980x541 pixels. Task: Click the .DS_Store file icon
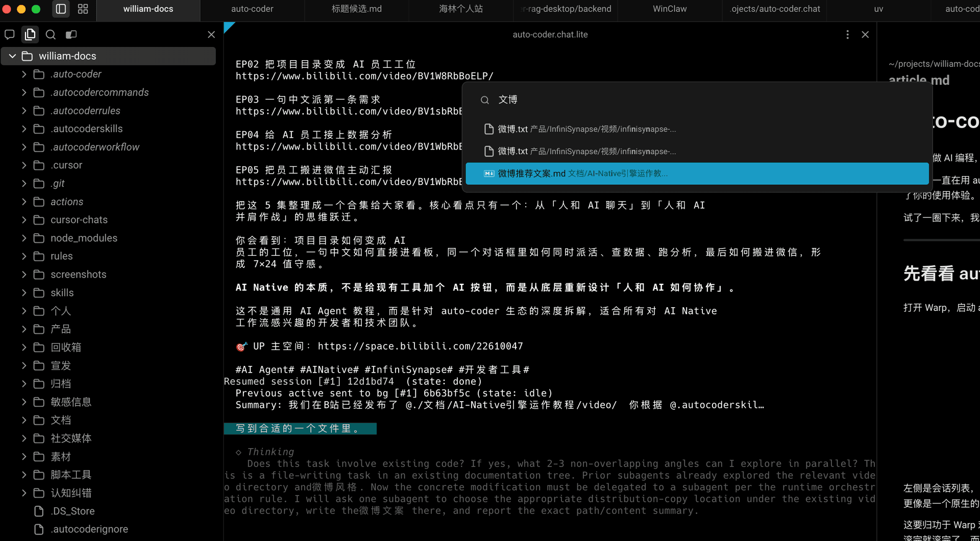[39, 511]
